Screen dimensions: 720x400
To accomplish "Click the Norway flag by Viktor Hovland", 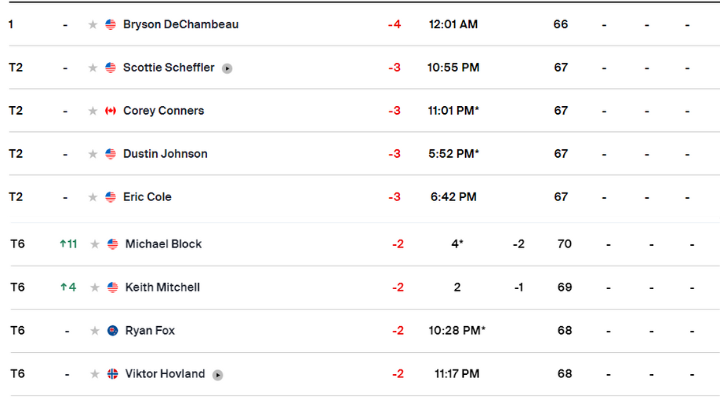I will [113, 374].
